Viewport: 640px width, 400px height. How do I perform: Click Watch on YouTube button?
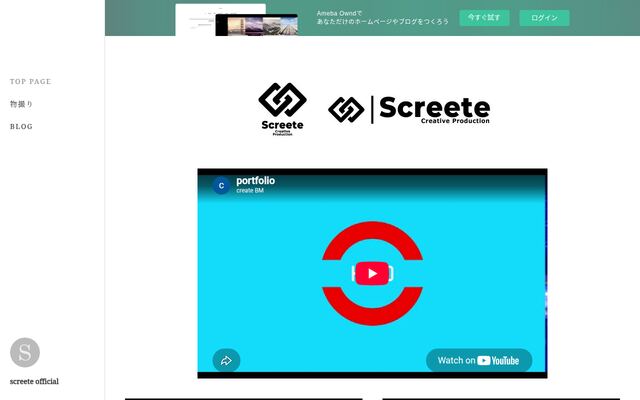coord(479,360)
